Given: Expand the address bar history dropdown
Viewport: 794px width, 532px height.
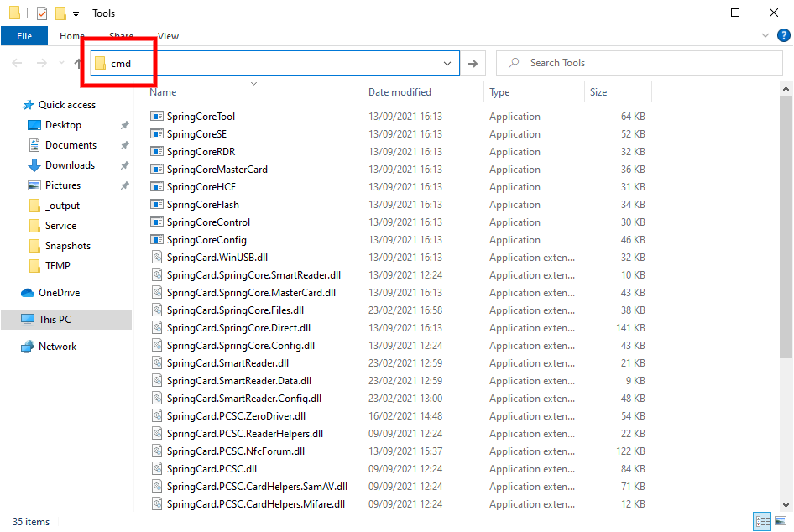Looking at the screenshot, I should tap(447, 63).
